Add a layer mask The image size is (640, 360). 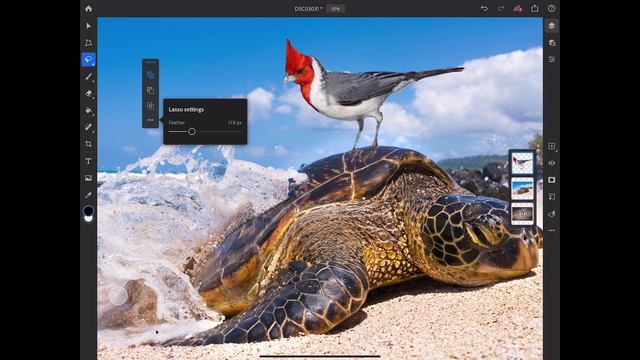pyautogui.click(x=552, y=180)
